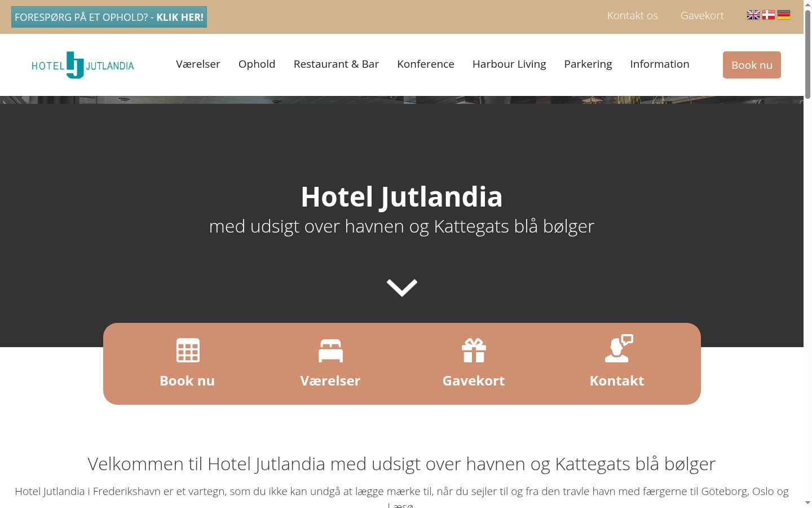Click the Kontakt label in quick-links bar
The height and width of the screenshot is (508, 812).
pyautogui.click(x=617, y=381)
